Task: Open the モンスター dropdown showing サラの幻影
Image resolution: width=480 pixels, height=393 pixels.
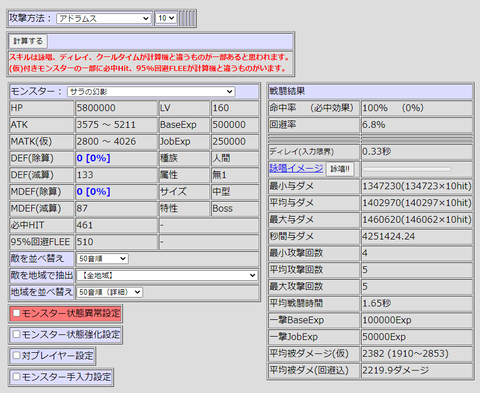Action: click(151, 92)
